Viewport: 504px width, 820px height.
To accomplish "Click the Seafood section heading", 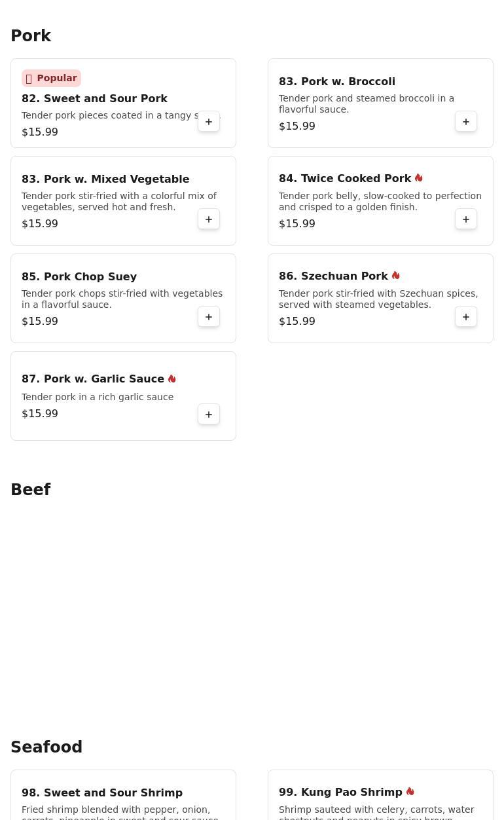I will coord(46,747).
